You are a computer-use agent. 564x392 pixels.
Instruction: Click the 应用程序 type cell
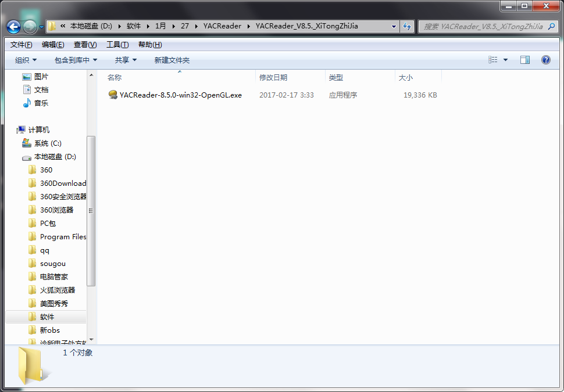point(343,95)
